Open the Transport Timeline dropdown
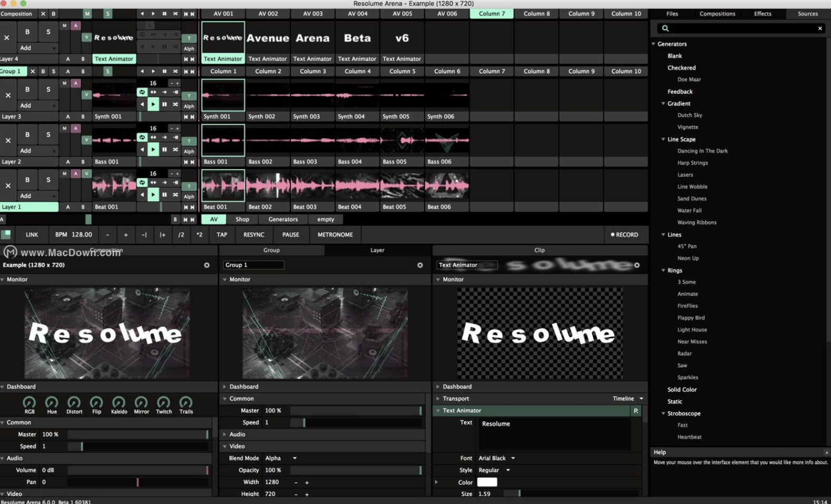 tap(628, 399)
